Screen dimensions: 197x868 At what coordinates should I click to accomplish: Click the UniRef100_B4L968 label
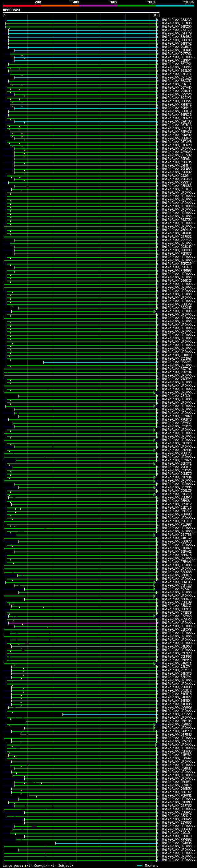click(177, 647)
